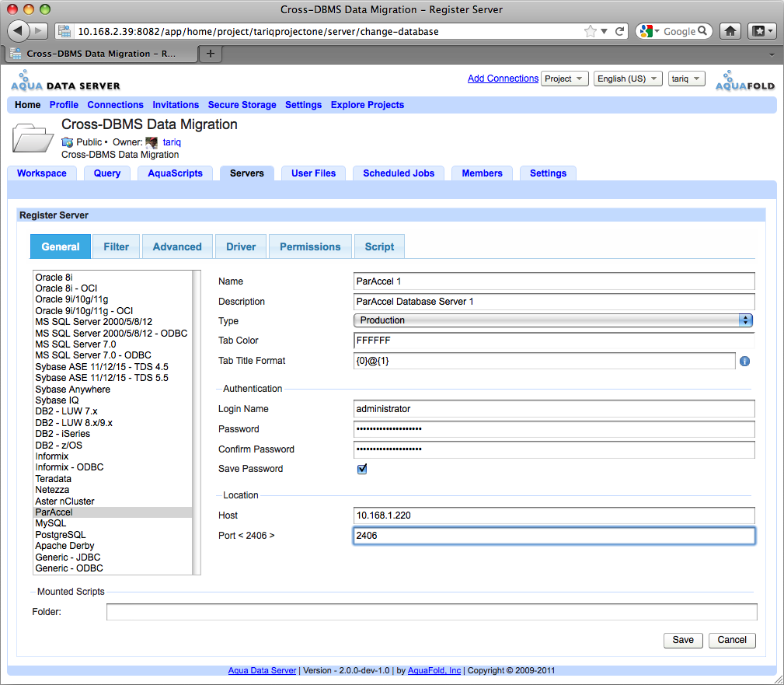The image size is (784, 685).
Task: Select Generic - JDBC in the list
Action: click(113, 557)
